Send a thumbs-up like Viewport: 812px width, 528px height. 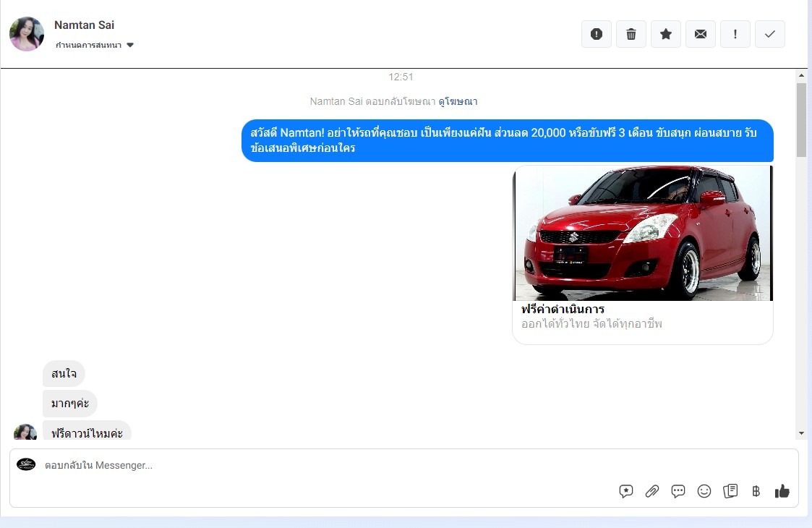click(782, 492)
